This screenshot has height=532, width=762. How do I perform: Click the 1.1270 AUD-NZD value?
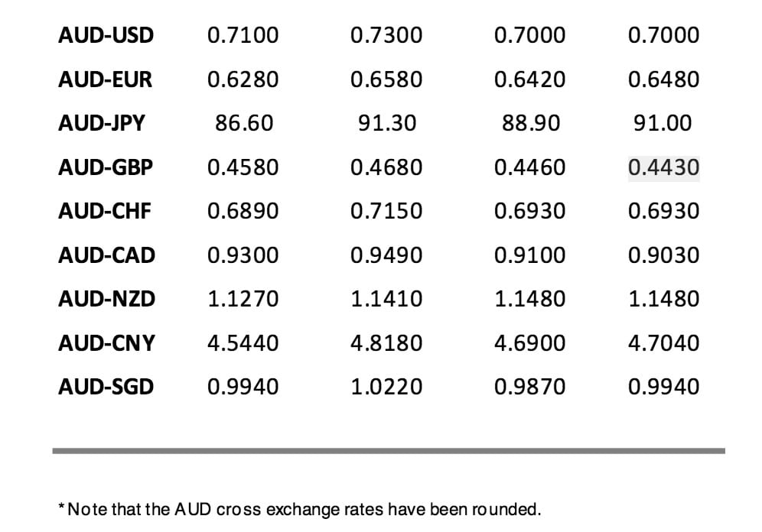pos(243,299)
